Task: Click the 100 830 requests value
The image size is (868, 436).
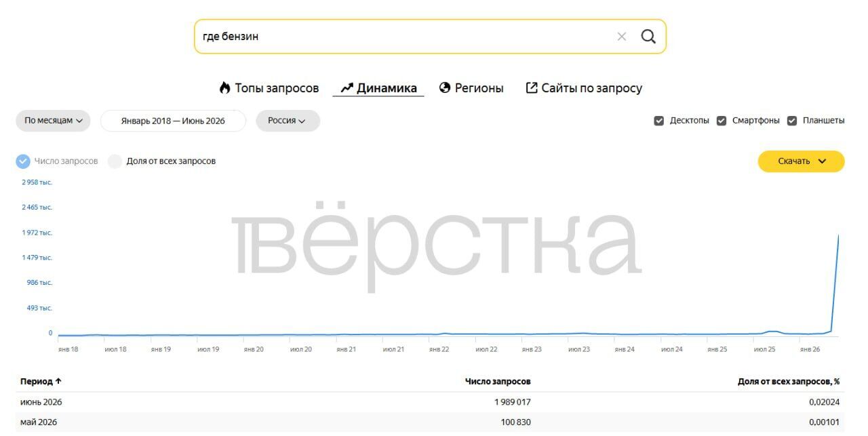Action: click(x=516, y=422)
